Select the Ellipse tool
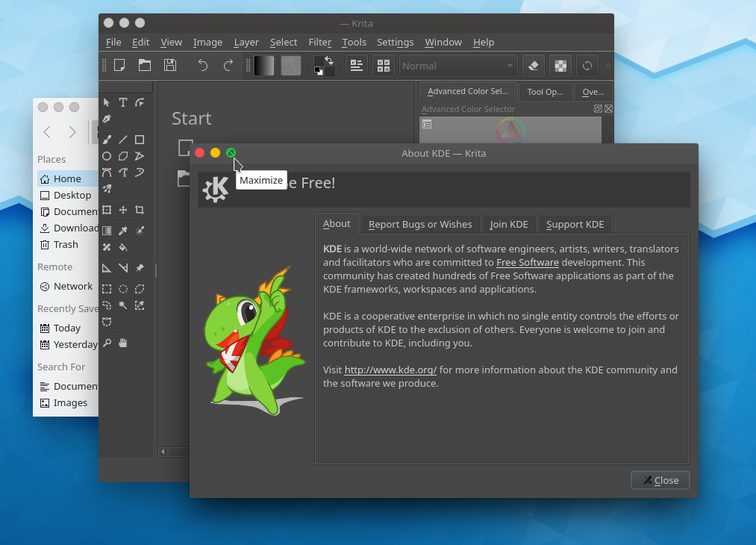The height and width of the screenshot is (545, 756). point(107,156)
